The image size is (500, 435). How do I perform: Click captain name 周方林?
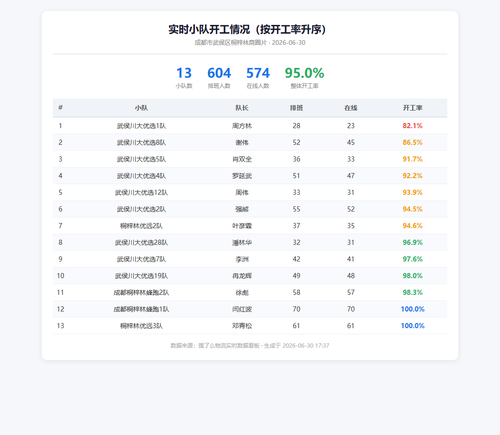242,126
